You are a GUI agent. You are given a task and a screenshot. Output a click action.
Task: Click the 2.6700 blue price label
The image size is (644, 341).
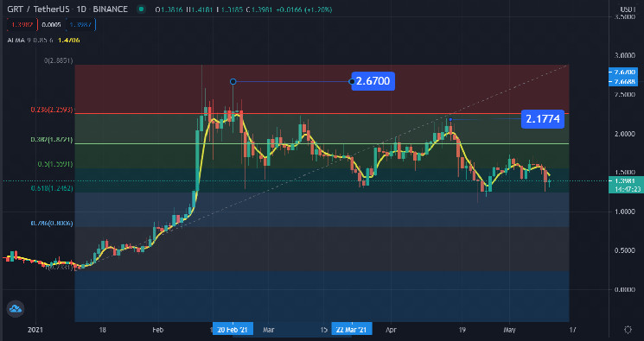pyautogui.click(x=373, y=81)
